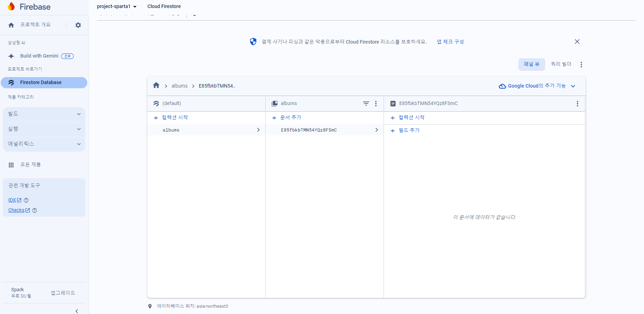Click the plus icon for field add
Screen dimensions: 644x314
(393, 131)
